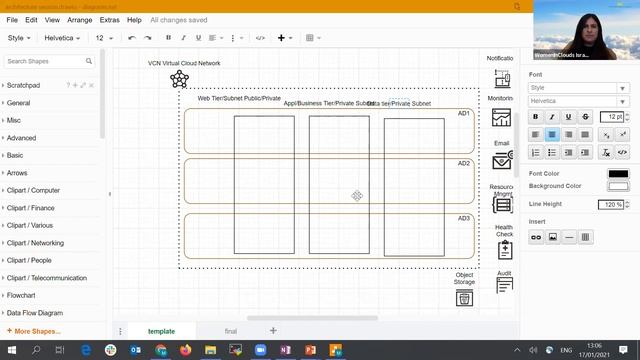This screenshot has width=640, height=360.
Task: Select the Resource Mngmt icon
Action: tap(502, 205)
